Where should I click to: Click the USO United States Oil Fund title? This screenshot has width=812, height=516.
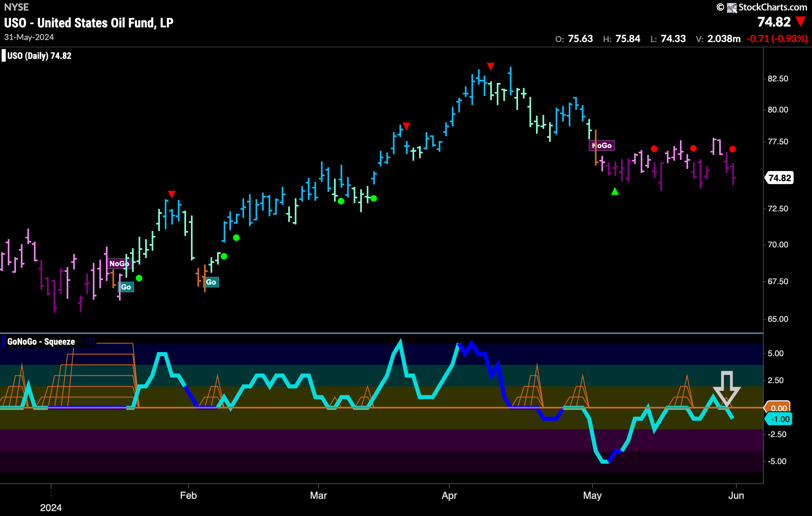point(89,23)
